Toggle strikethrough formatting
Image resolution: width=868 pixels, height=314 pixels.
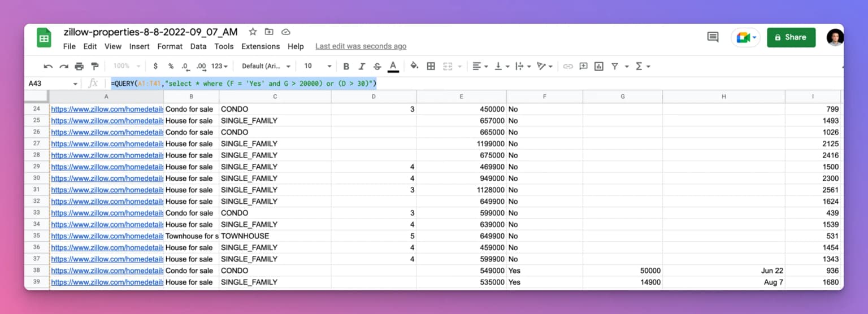click(x=377, y=66)
